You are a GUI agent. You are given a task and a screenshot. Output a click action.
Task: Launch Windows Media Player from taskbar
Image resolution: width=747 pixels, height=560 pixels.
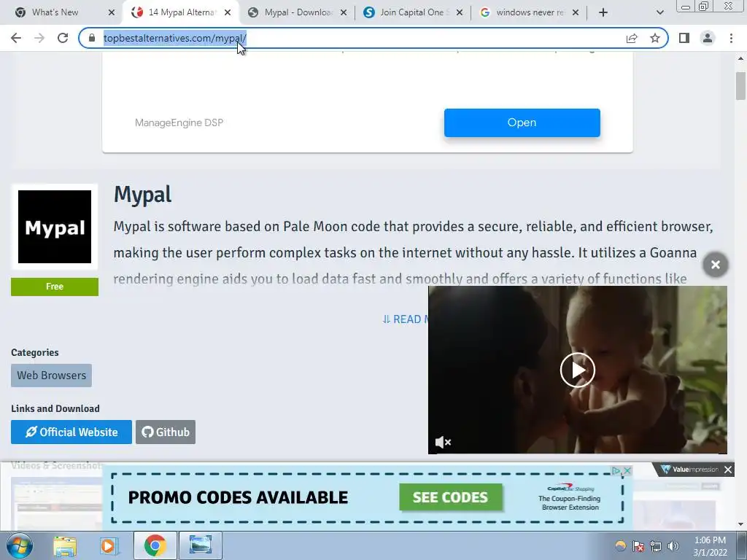109,545
